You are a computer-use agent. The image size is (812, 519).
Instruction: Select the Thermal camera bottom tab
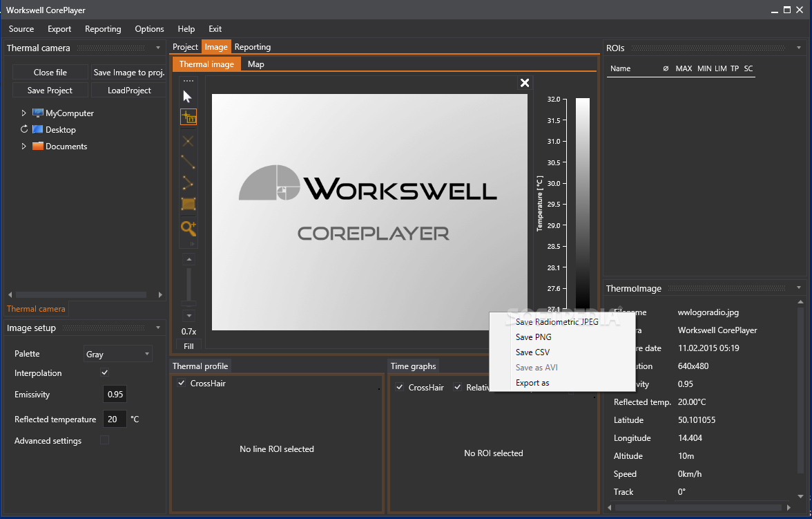36,308
